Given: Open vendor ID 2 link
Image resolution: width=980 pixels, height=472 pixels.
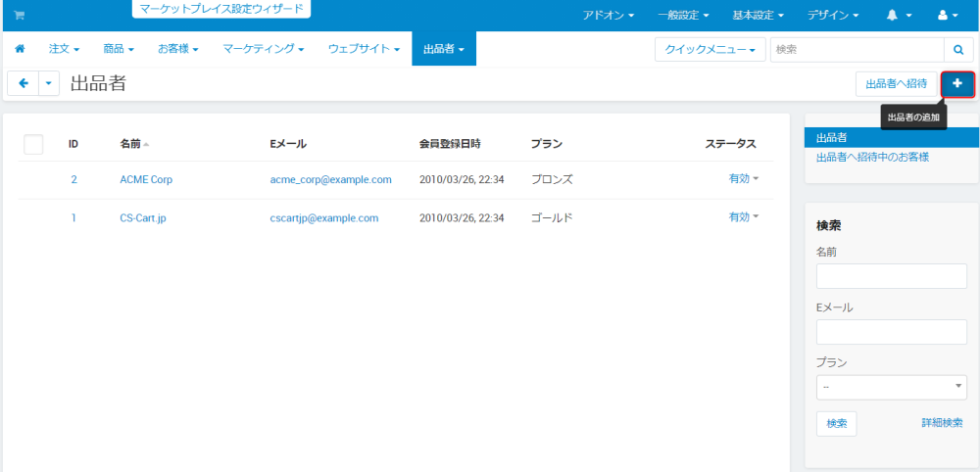Looking at the screenshot, I should [x=74, y=180].
